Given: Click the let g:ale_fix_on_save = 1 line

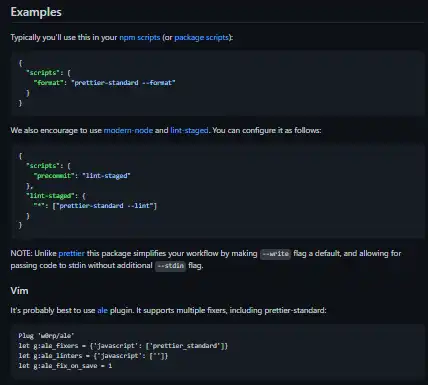Looking at the screenshot, I should pyautogui.click(x=65, y=366).
